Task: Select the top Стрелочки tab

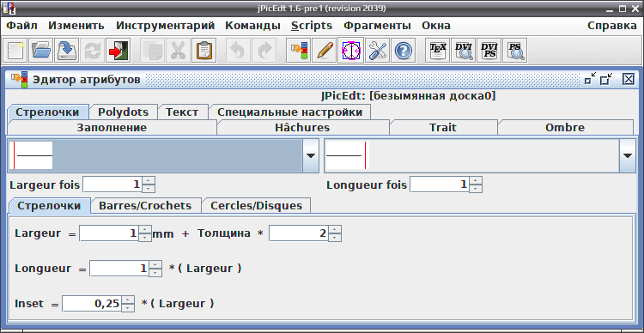Action: (47, 112)
